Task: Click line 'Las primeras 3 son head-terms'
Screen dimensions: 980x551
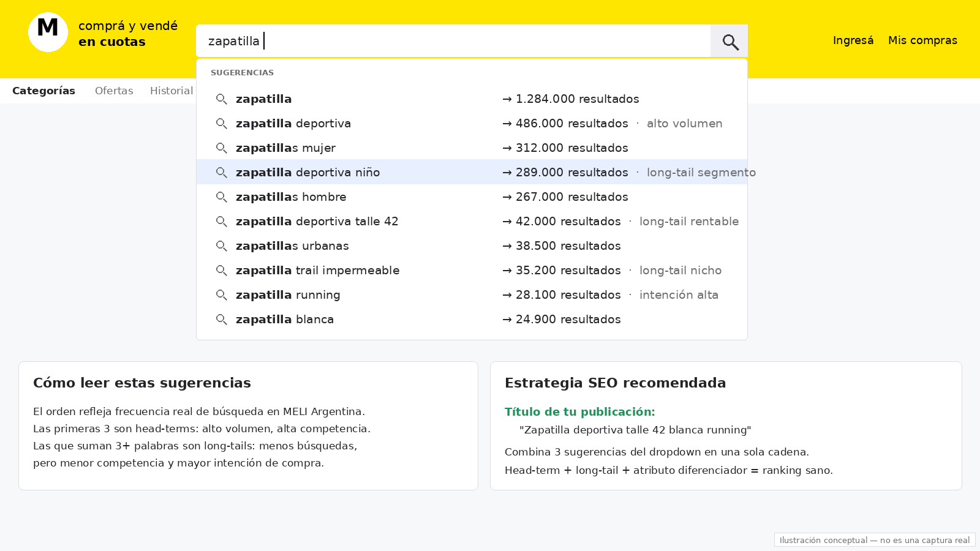Action: point(202,429)
